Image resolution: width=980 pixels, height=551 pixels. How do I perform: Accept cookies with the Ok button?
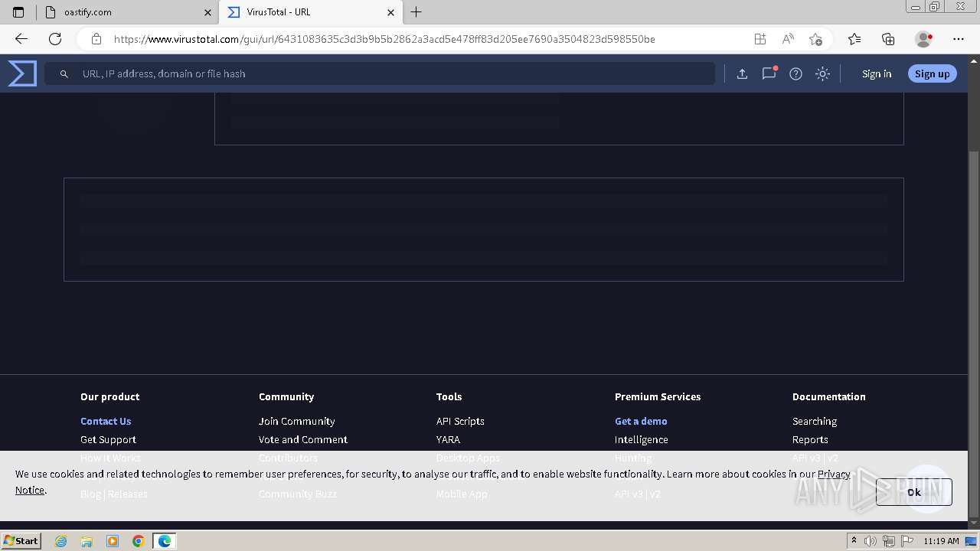[914, 492]
